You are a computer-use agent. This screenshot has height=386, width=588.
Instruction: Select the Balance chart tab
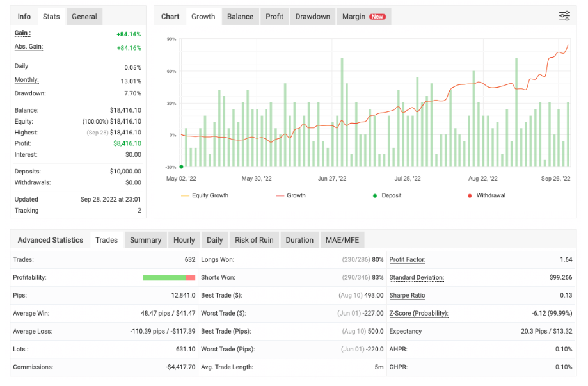240,17
